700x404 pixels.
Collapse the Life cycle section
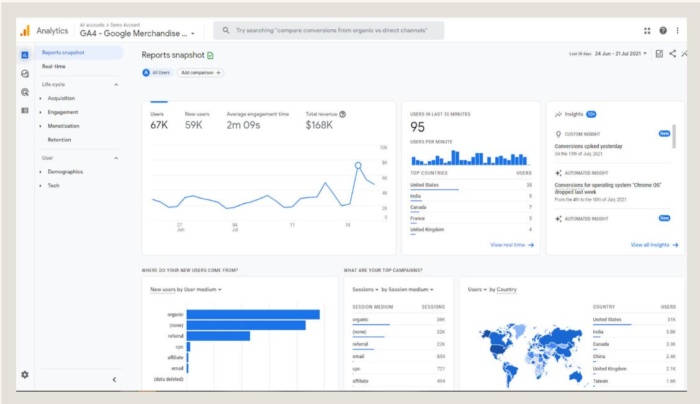click(x=116, y=84)
